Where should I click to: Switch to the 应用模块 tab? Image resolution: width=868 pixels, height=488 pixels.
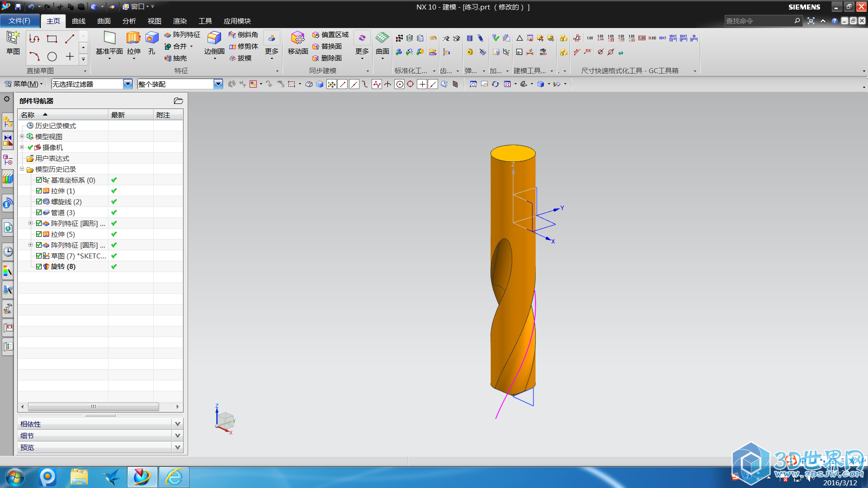(237, 21)
